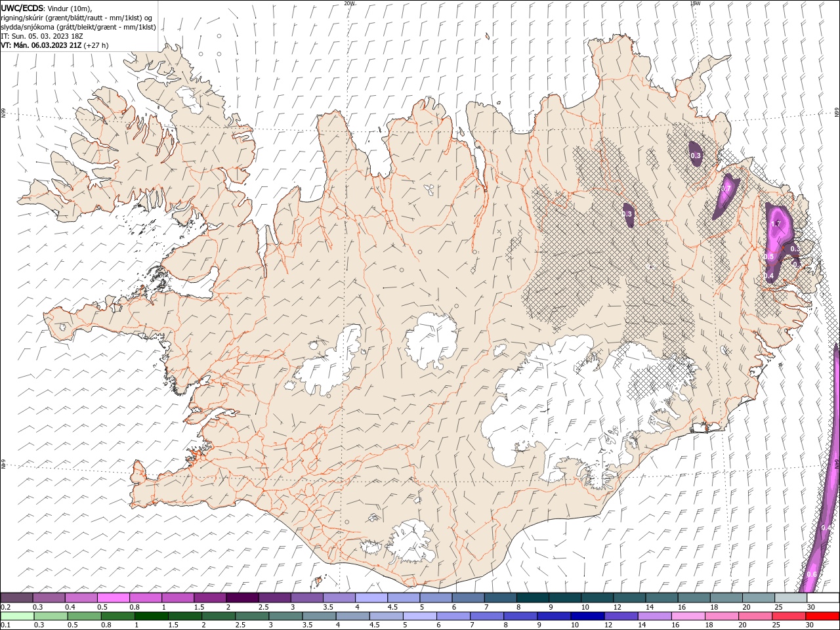Click the lower legend swatch labeled 3
Image resolution: width=840 pixels, height=630 pixels.
(285, 616)
